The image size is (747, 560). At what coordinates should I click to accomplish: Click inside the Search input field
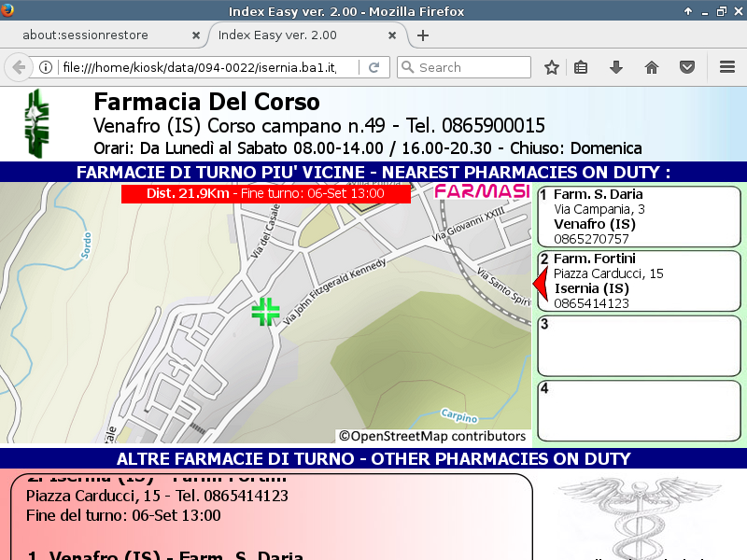472,67
